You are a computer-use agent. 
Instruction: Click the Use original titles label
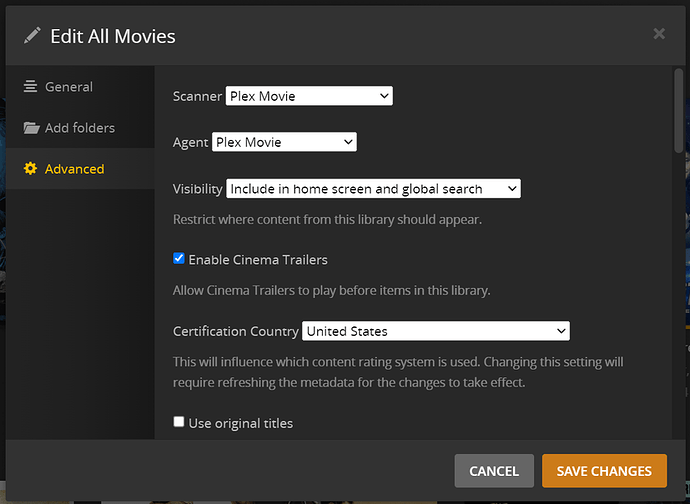point(241,423)
